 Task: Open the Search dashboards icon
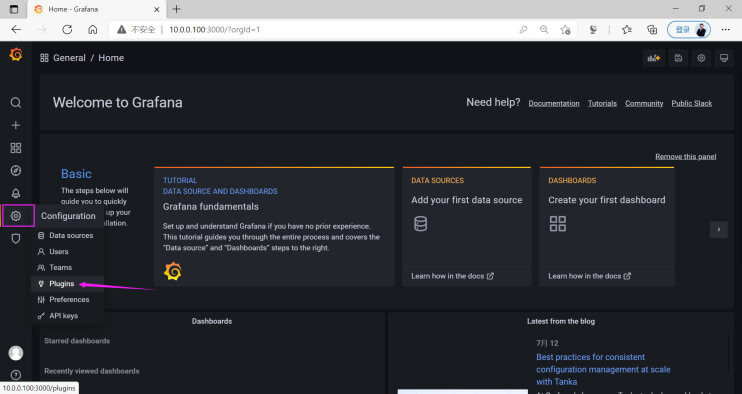click(16, 103)
